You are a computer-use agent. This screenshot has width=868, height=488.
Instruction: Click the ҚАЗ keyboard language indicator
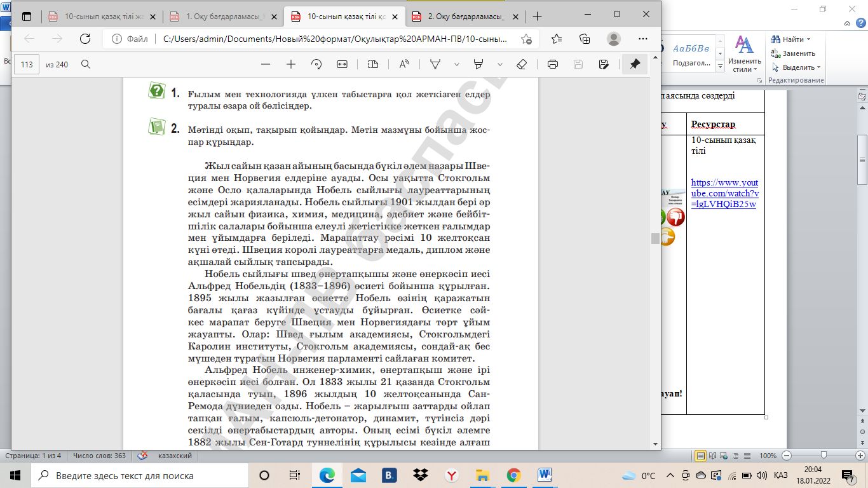781,475
